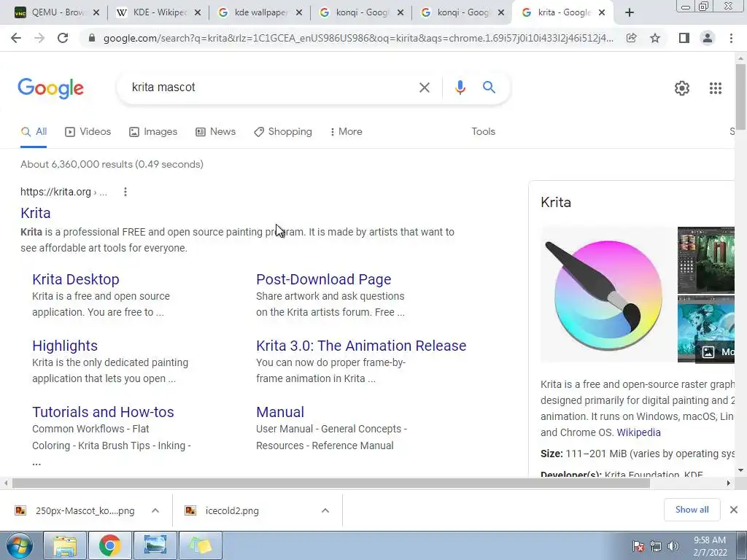Start voice search with microphone icon
This screenshot has height=560, width=747.
(x=460, y=87)
